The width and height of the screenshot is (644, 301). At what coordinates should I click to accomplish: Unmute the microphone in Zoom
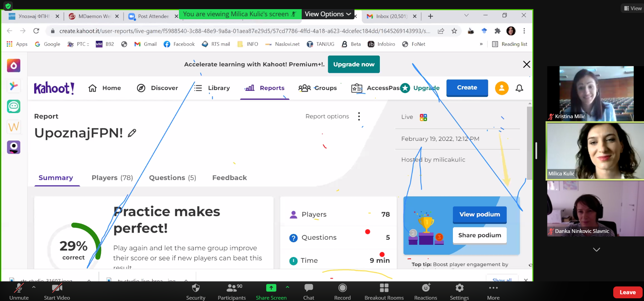(19, 292)
